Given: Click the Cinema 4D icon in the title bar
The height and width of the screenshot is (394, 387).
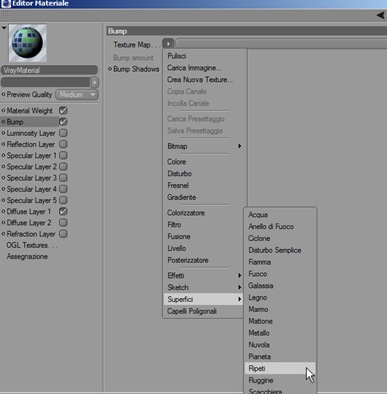Looking at the screenshot, I should (6, 4).
